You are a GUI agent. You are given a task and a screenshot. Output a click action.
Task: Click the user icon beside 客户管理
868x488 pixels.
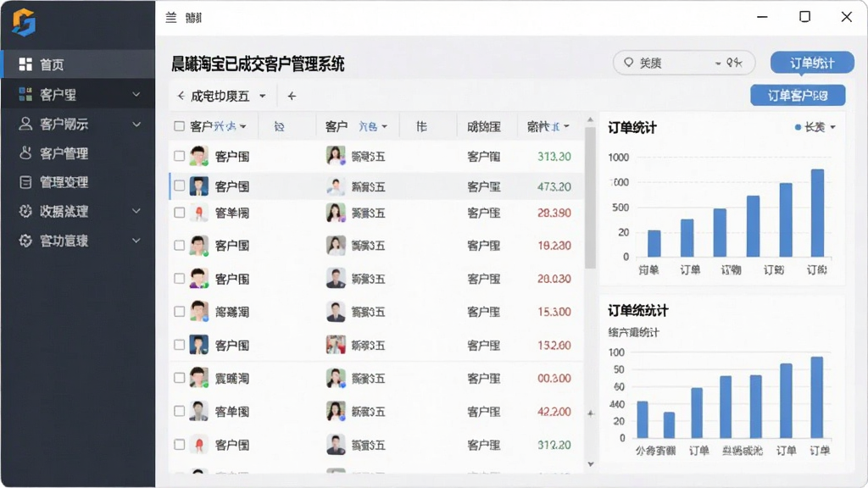click(x=25, y=152)
